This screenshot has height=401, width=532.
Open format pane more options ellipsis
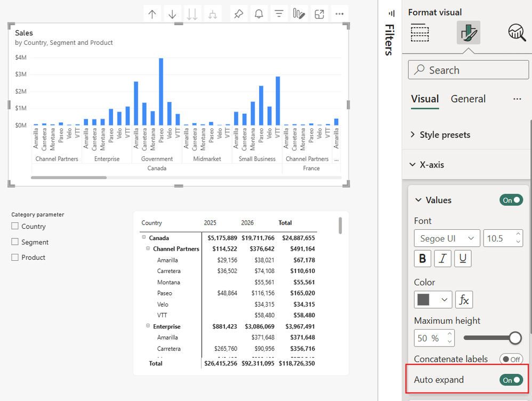(517, 99)
